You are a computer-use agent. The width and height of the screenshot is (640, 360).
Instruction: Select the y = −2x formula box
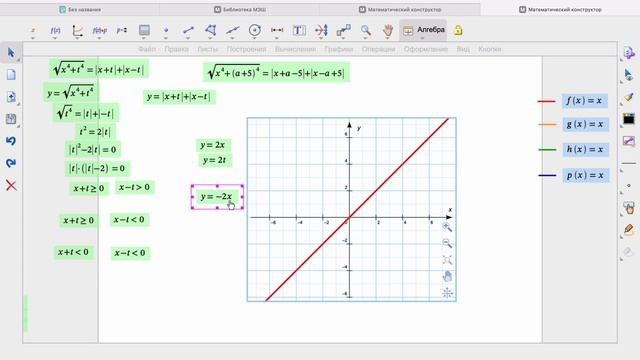[x=217, y=196]
